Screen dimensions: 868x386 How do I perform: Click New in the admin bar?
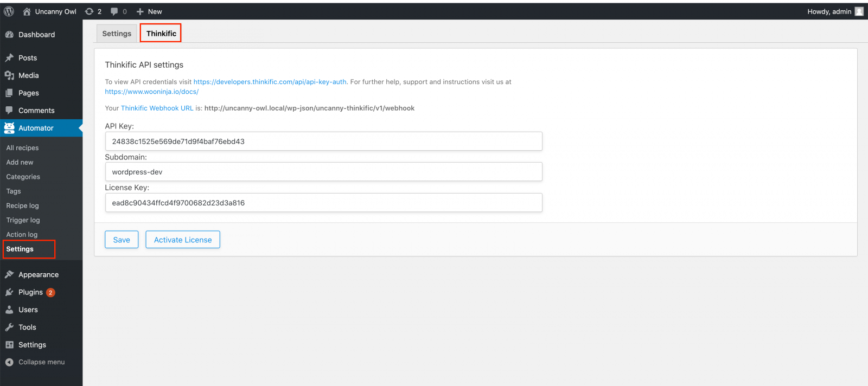155,11
